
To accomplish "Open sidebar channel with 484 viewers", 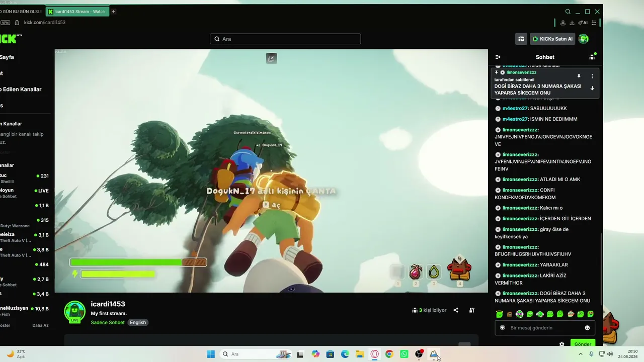I will [x=25, y=264].
